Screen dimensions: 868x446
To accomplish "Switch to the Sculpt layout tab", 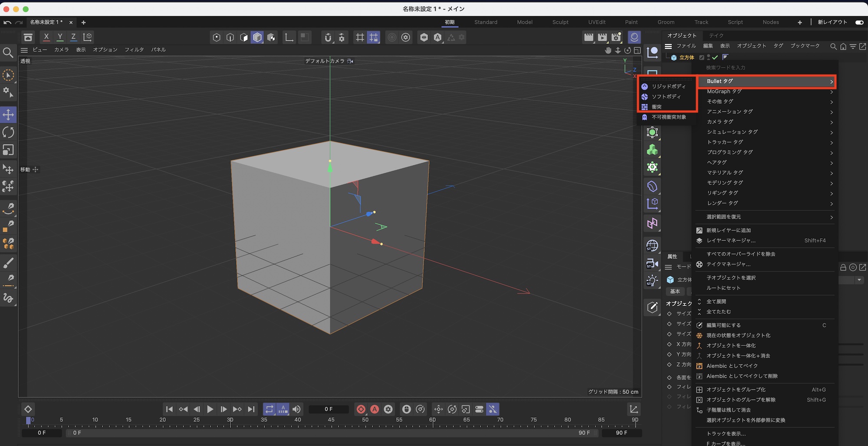I will click(560, 22).
